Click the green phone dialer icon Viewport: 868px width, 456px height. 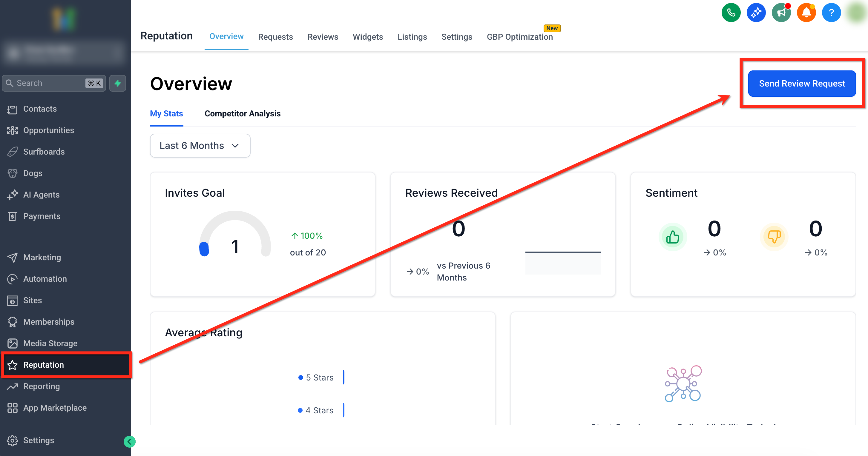[x=731, y=13]
